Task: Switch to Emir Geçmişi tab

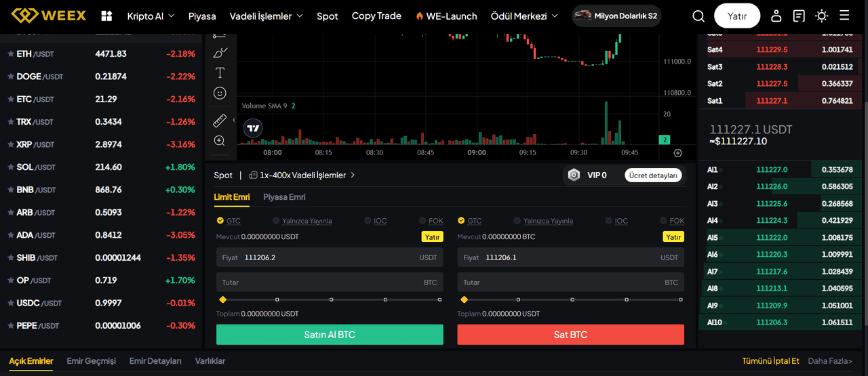Action: click(x=92, y=361)
